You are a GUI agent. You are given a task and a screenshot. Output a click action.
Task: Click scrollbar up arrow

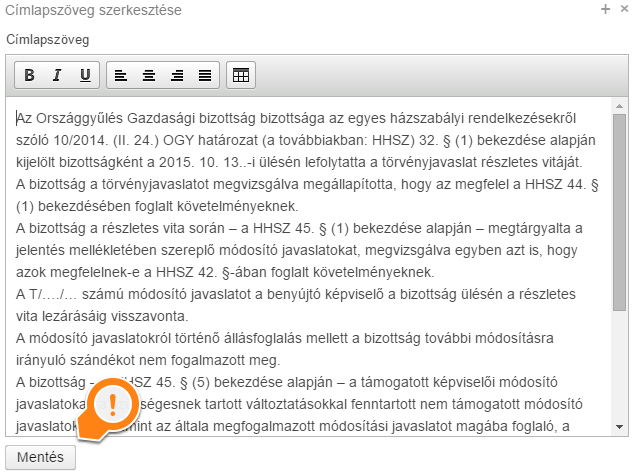point(619,106)
